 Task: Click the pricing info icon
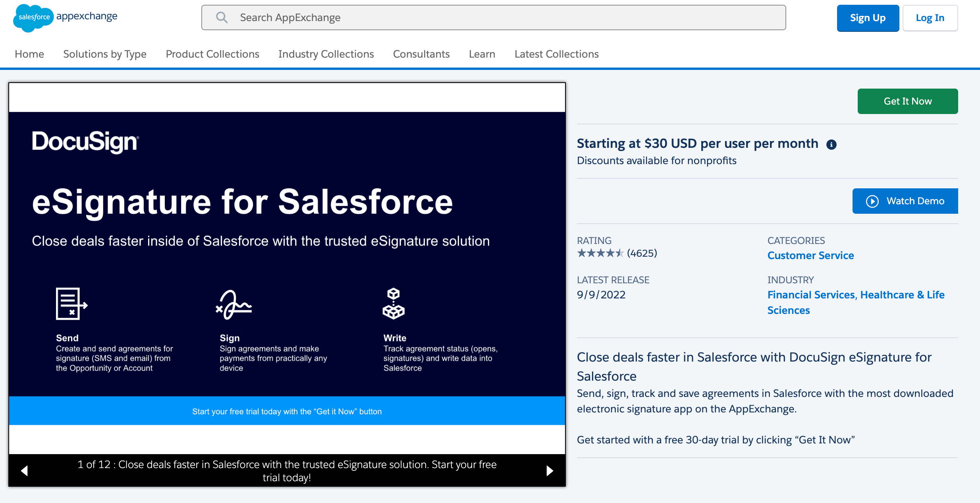click(x=831, y=145)
